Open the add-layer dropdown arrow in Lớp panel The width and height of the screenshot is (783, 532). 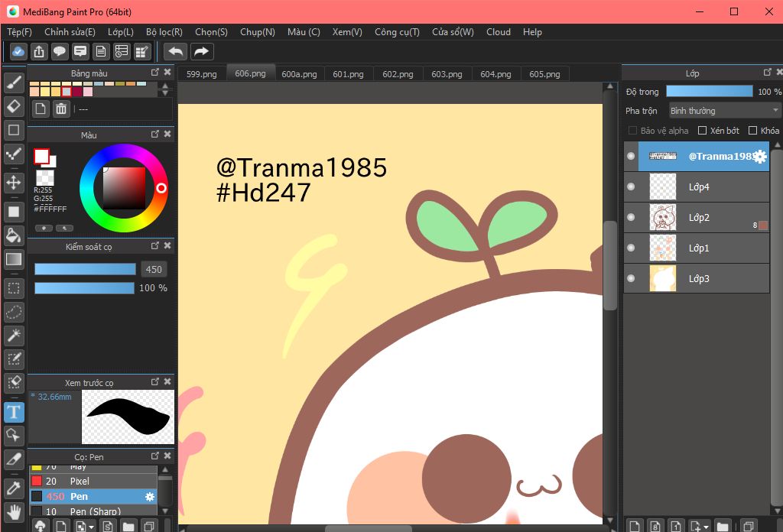(706, 527)
